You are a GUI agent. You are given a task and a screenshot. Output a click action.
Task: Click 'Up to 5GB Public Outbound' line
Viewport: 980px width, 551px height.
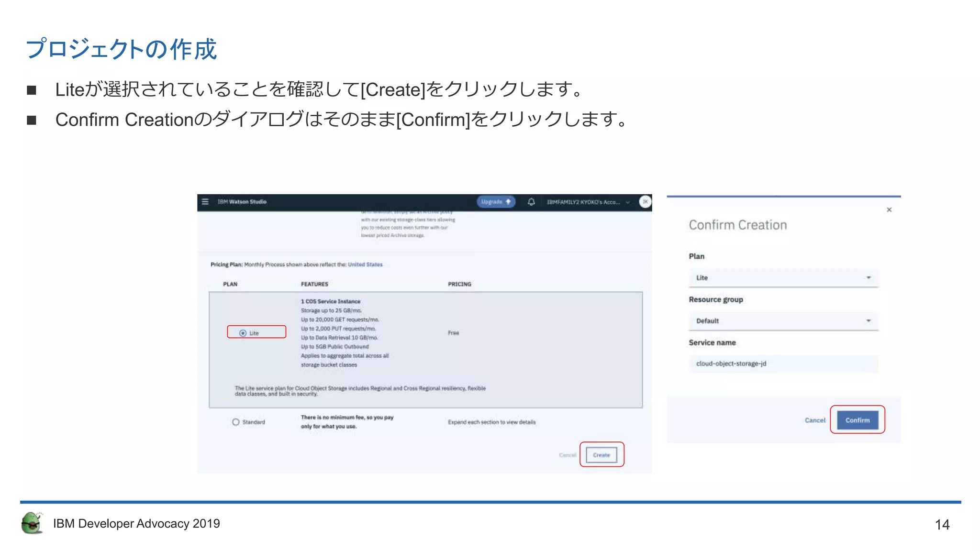335,347
